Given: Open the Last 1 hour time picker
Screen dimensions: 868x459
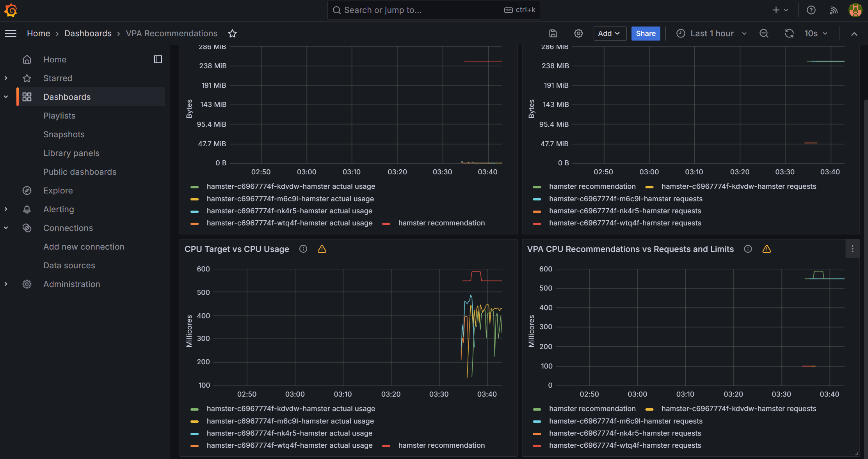Looking at the screenshot, I should tap(711, 34).
